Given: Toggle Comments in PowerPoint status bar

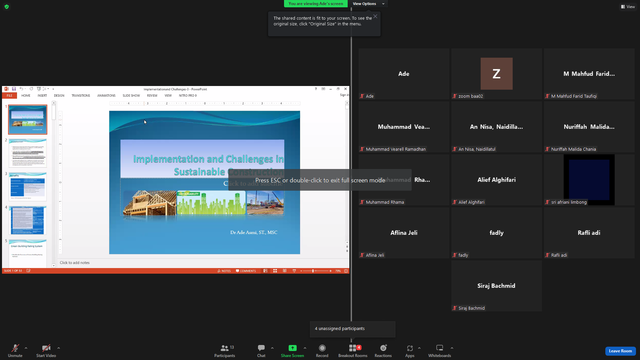Looking at the screenshot, I should point(246,271).
